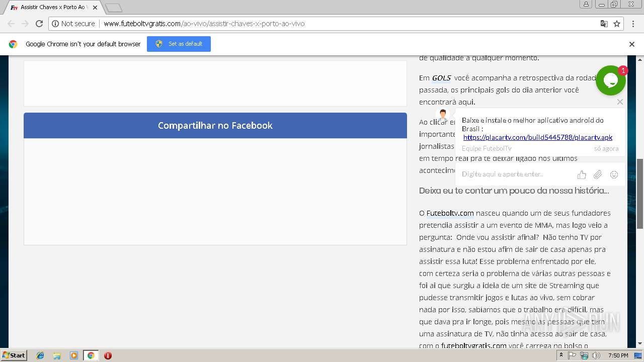Open the Futeboltv.com link in the text
This screenshot has width=644, height=362.
(450, 213)
